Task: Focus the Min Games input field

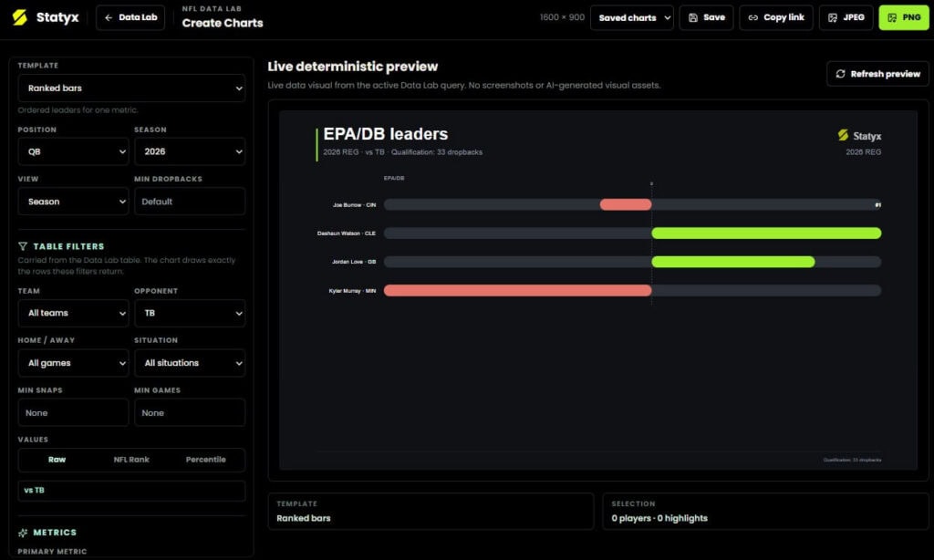Action: pyautogui.click(x=190, y=413)
